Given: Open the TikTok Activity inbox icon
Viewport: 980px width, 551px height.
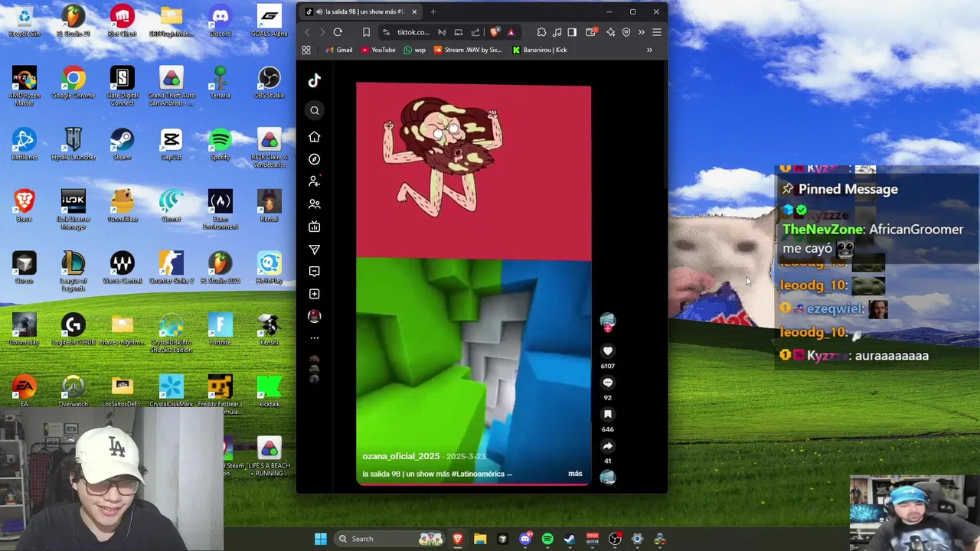Looking at the screenshot, I should pos(314,272).
